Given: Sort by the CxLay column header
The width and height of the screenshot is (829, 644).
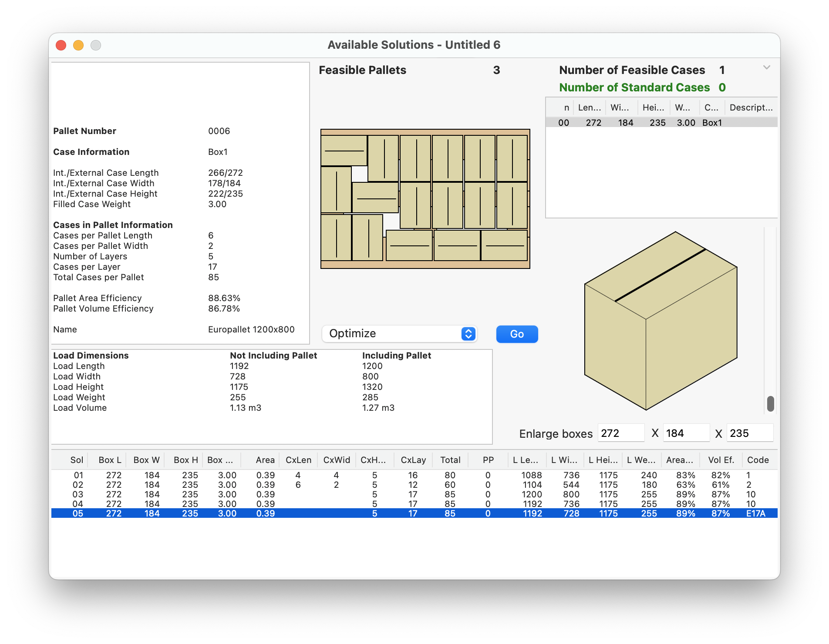Looking at the screenshot, I should tap(413, 460).
